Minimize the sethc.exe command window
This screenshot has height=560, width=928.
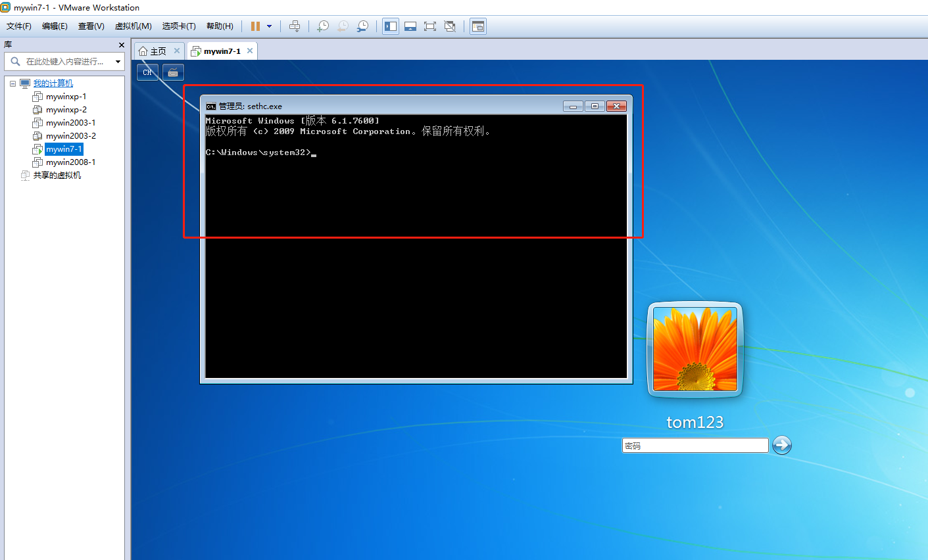(x=573, y=106)
